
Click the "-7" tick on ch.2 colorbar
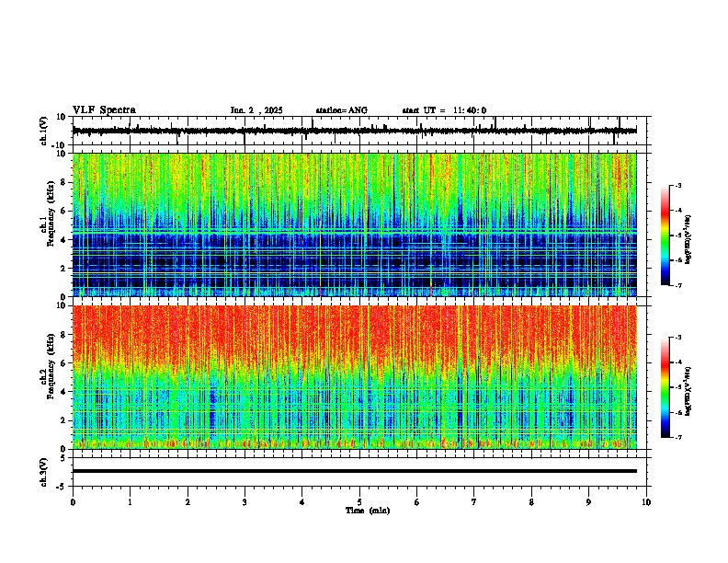(678, 437)
